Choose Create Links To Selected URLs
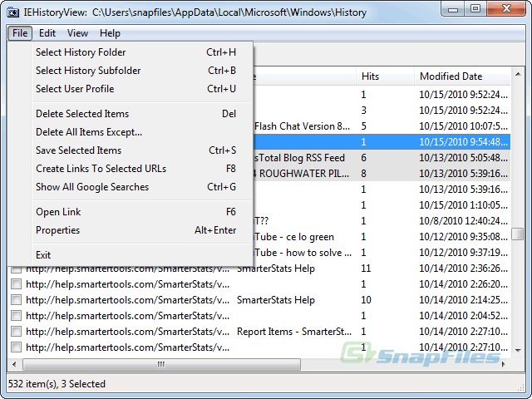532x399 pixels. click(x=142, y=169)
